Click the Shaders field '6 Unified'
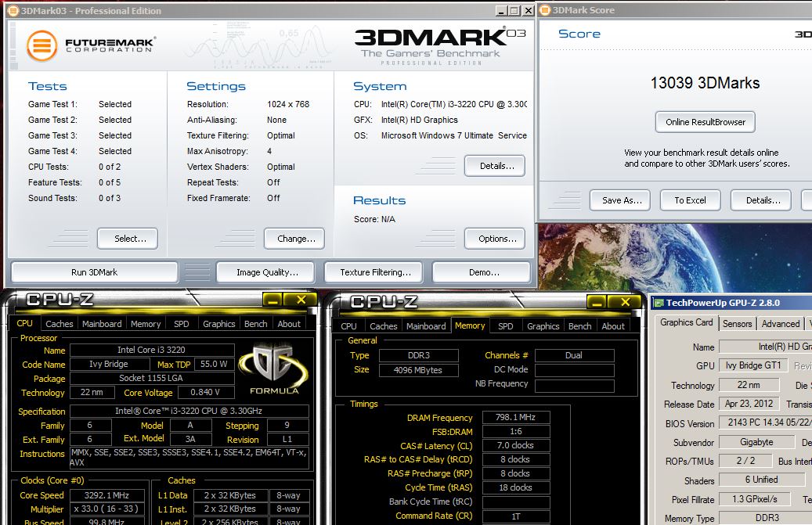812x525 pixels. coord(761,480)
